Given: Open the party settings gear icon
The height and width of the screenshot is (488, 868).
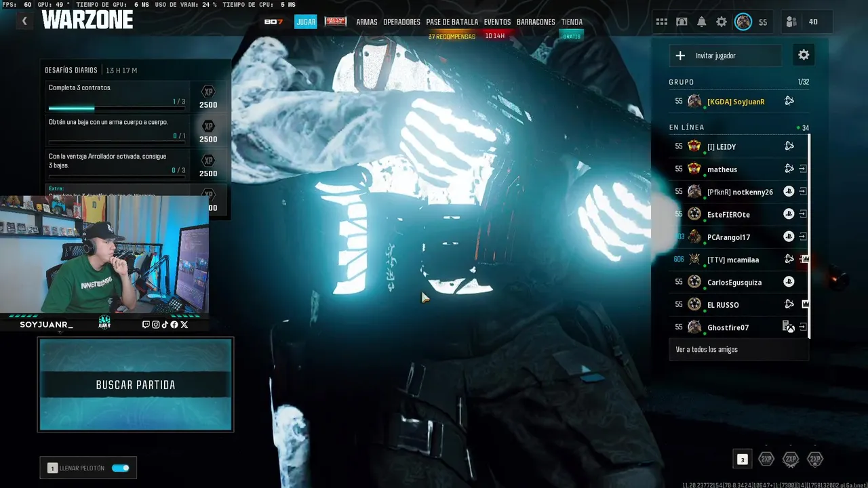Looking at the screenshot, I should click(804, 55).
